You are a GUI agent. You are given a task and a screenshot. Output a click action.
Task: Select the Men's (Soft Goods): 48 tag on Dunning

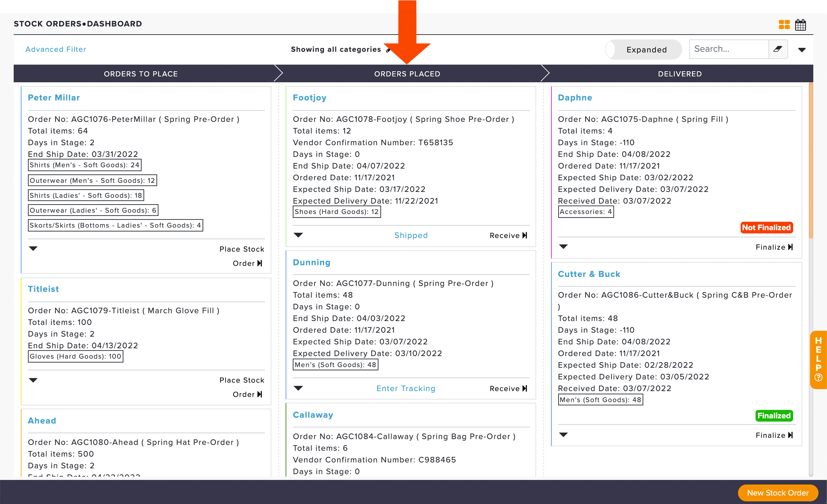pos(335,364)
